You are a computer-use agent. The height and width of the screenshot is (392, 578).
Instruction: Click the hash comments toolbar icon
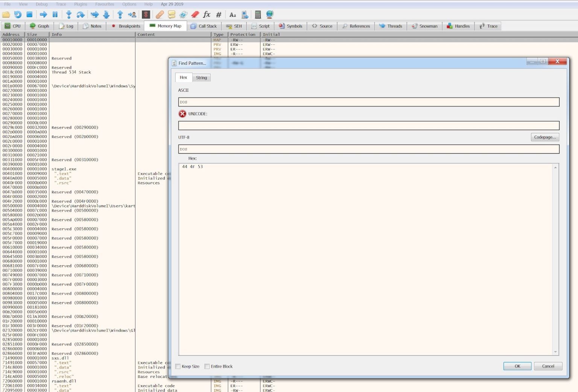click(219, 15)
